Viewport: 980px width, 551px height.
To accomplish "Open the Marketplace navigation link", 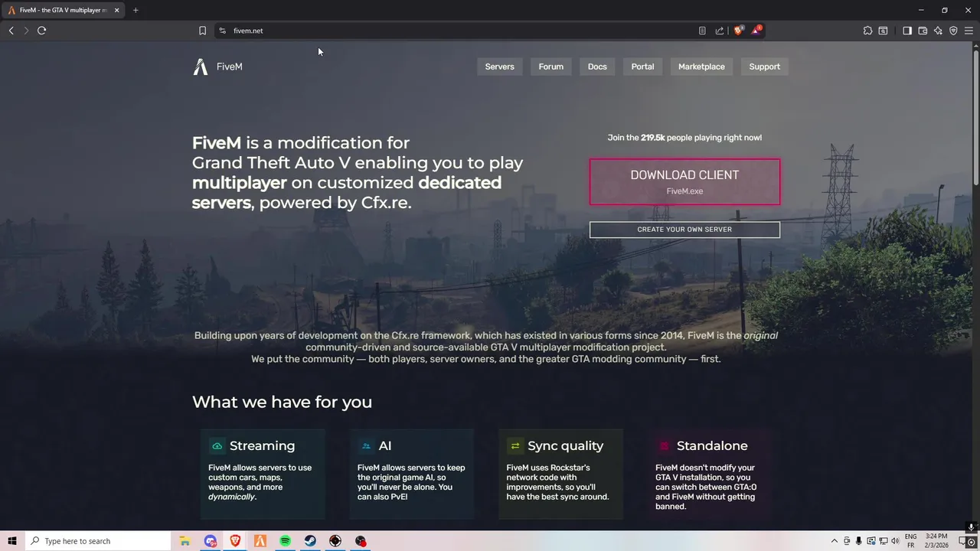I will [701, 67].
